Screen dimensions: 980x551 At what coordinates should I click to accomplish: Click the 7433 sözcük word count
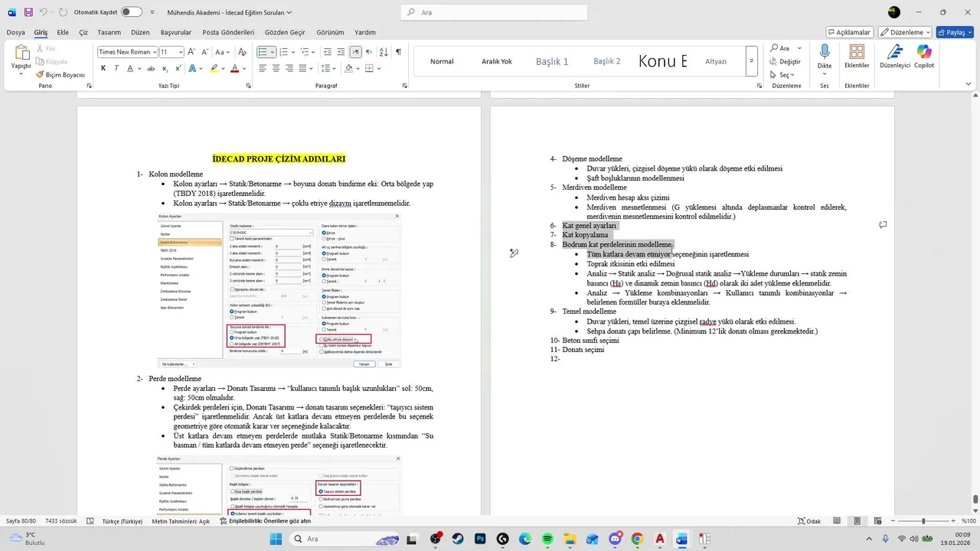click(x=61, y=521)
